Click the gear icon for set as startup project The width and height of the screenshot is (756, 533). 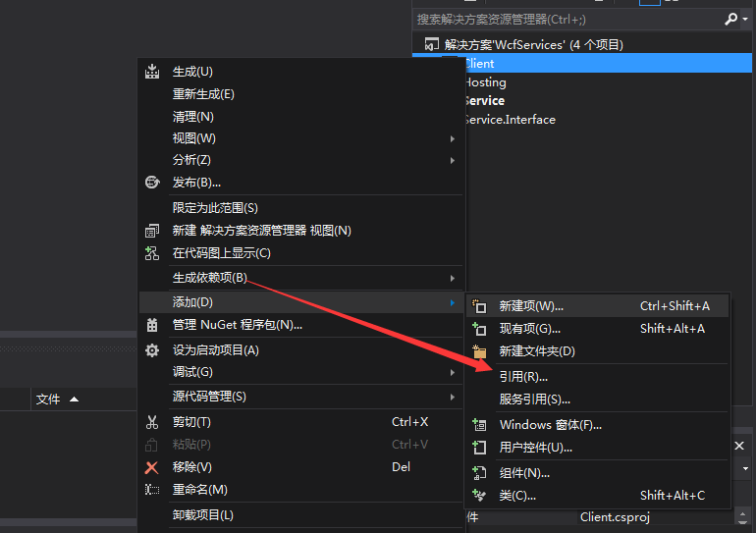point(152,349)
